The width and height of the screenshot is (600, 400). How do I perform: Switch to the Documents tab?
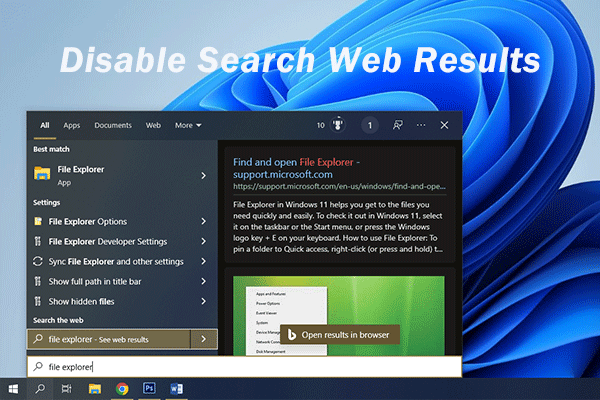click(x=113, y=125)
